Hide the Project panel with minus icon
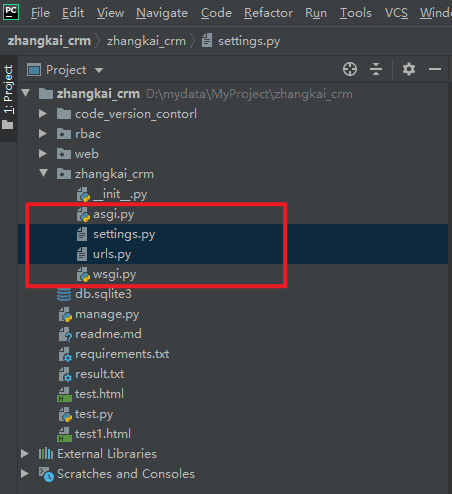Image resolution: width=452 pixels, height=494 pixels. (435, 69)
